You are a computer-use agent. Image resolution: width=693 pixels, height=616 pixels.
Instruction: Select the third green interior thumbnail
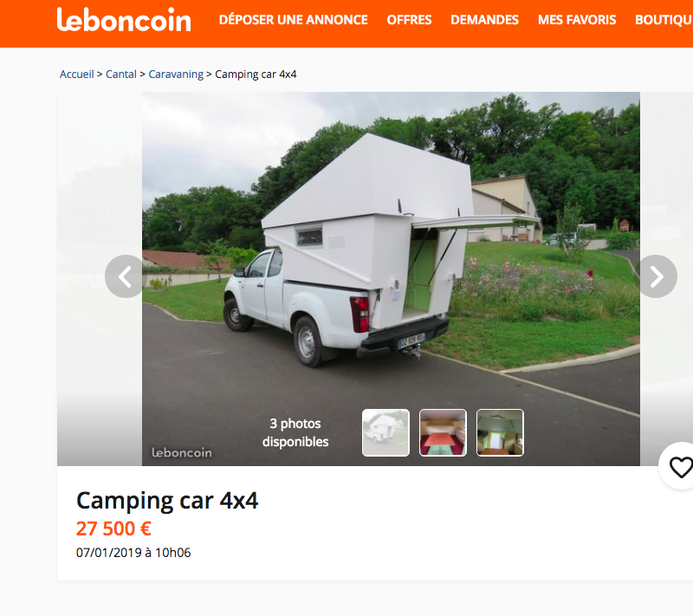pos(500,432)
